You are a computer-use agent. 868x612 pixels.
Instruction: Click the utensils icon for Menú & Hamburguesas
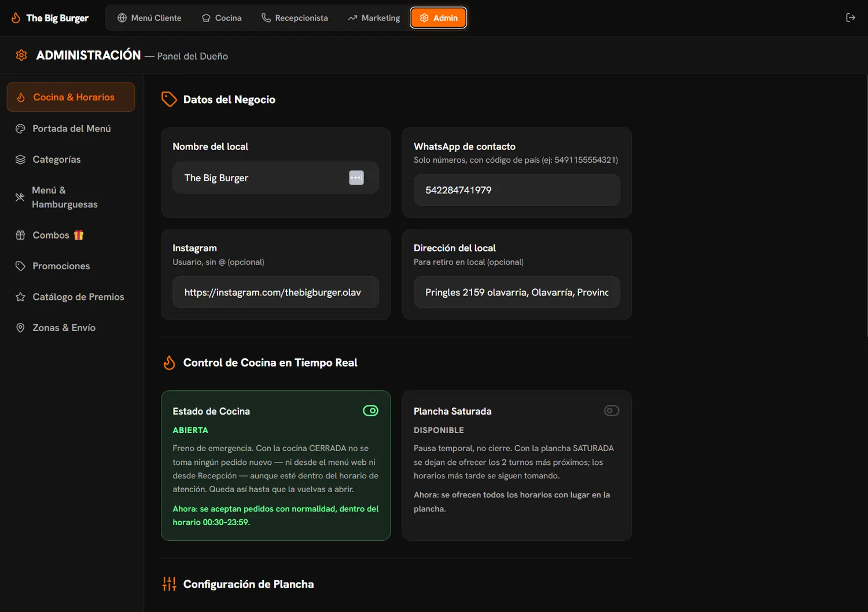[20, 197]
